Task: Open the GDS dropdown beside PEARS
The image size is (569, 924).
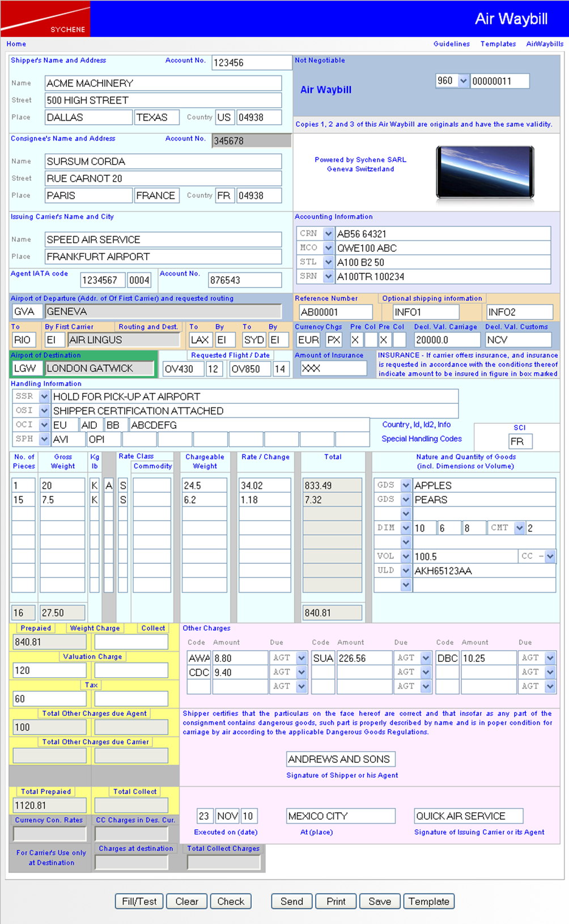Action: (406, 499)
